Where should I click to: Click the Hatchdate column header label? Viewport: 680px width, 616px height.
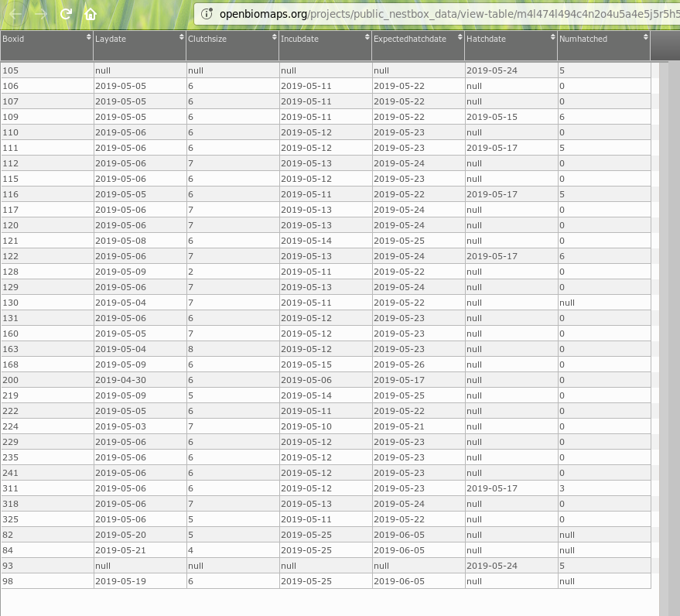(486, 39)
